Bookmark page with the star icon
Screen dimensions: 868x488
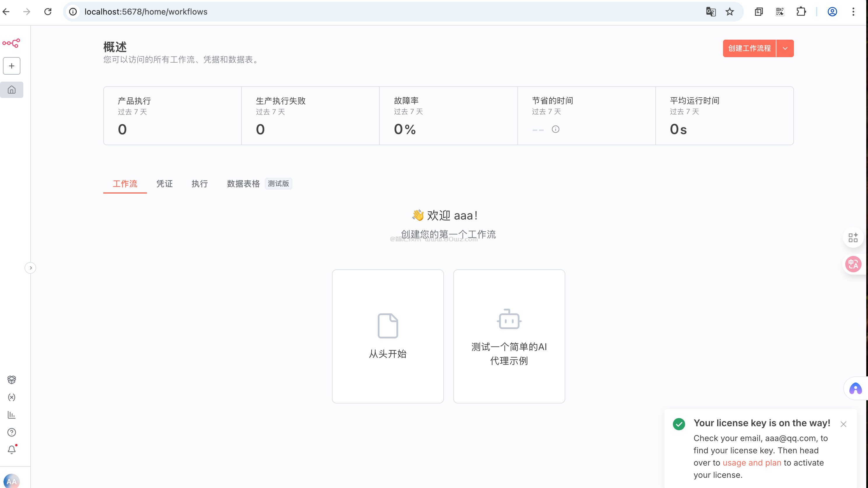pyautogui.click(x=729, y=12)
